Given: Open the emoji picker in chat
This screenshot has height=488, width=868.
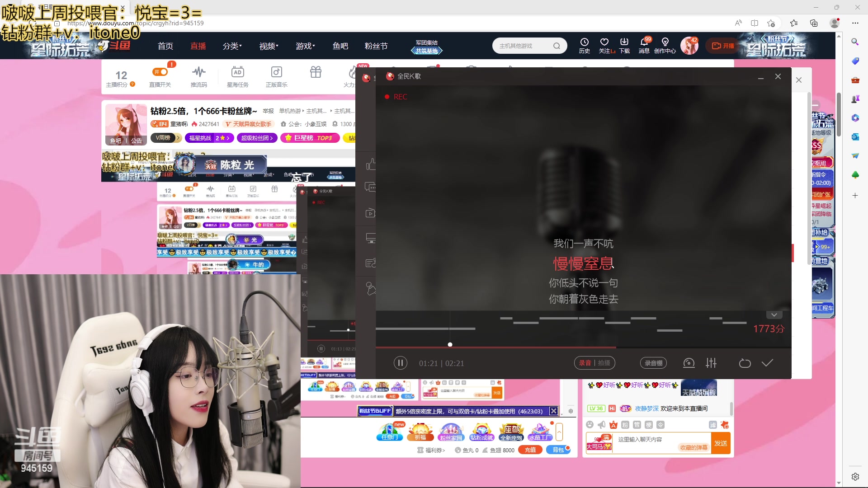Looking at the screenshot, I should pos(590,425).
